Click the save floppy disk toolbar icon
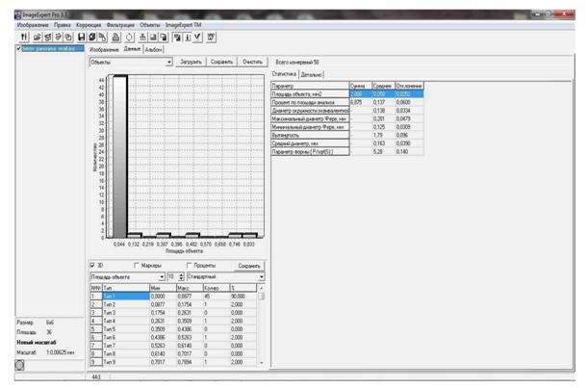Screen dimensions: 588x388 82,35
